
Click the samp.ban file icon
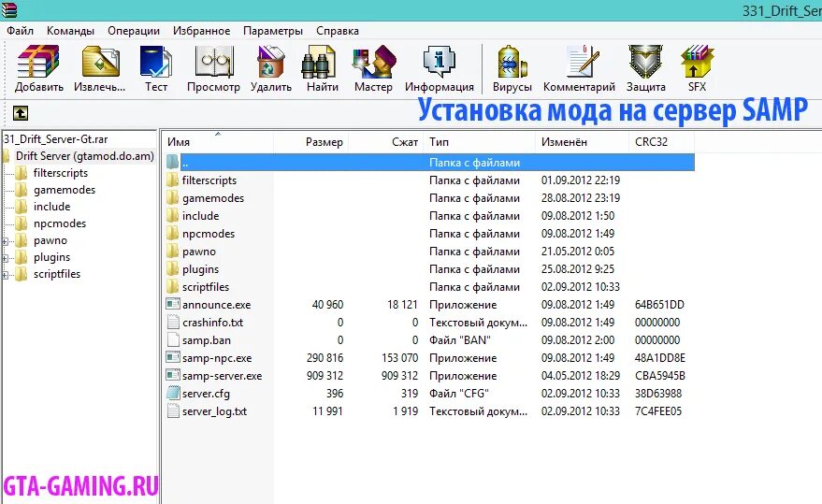172,339
